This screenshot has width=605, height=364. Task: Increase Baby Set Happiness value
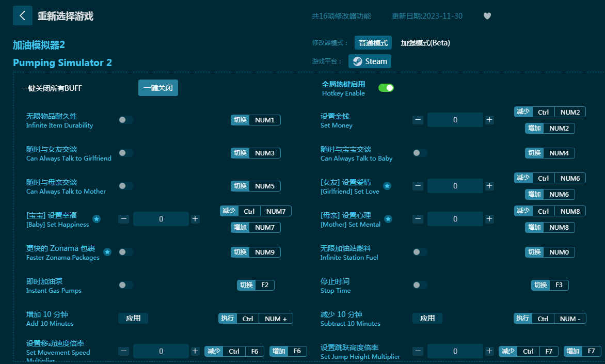click(x=195, y=219)
